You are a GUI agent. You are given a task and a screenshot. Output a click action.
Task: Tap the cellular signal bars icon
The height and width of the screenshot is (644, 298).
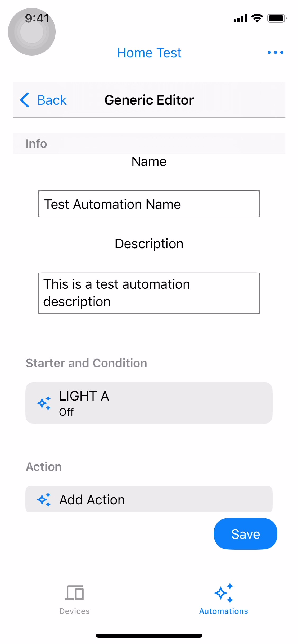click(x=240, y=19)
